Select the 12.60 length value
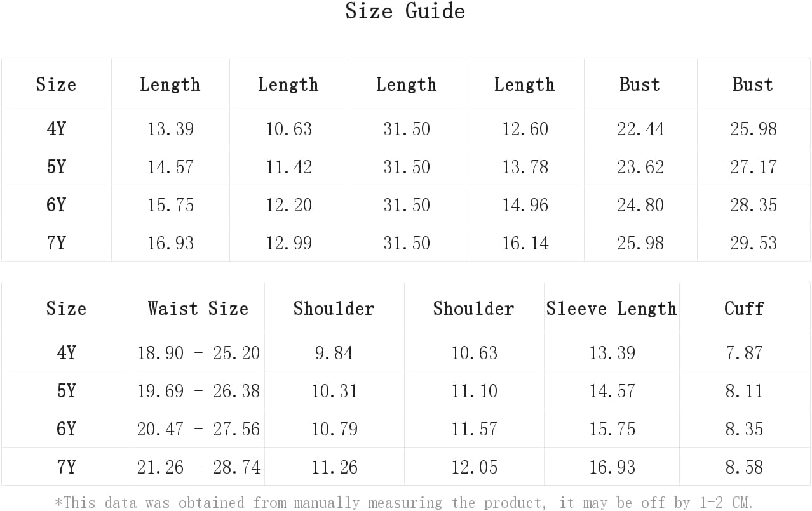This screenshot has height=511, width=812. (525, 129)
